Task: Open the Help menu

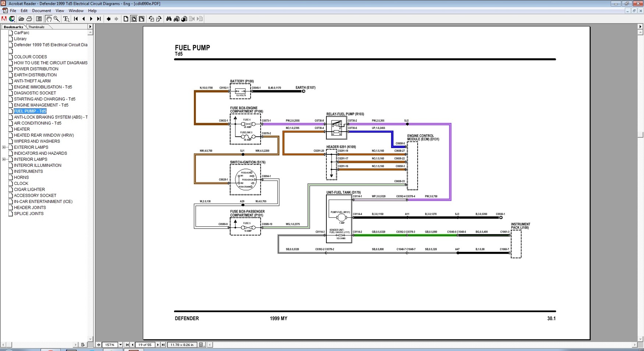Action: (92, 11)
